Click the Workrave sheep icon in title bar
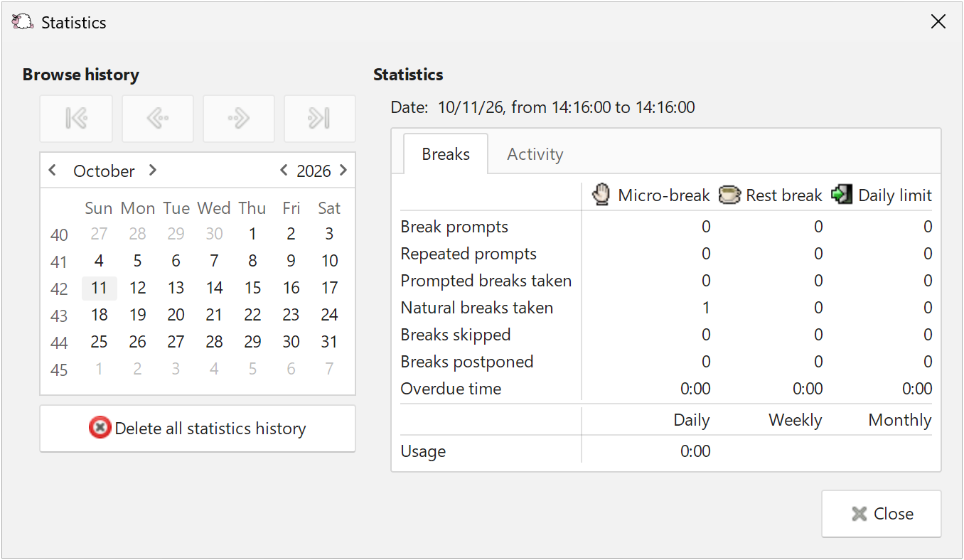This screenshot has height=560, width=964. click(23, 22)
